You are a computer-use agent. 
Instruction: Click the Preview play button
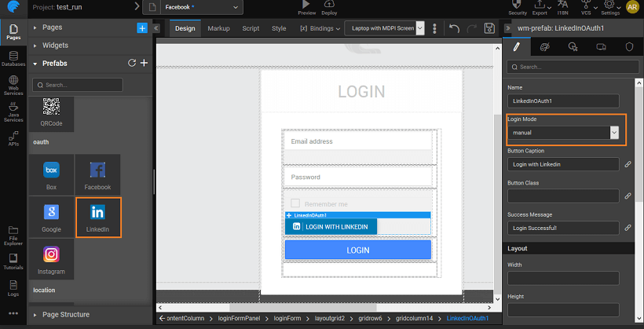[x=307, y=6]
